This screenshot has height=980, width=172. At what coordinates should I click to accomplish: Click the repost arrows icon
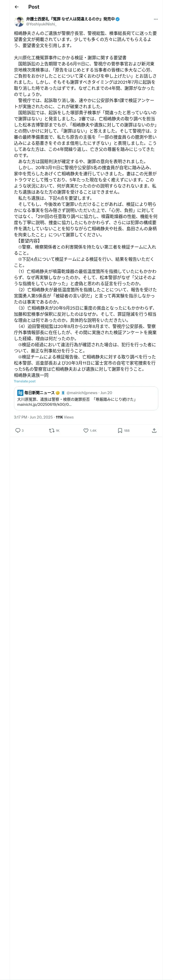(x=51, y=430)
